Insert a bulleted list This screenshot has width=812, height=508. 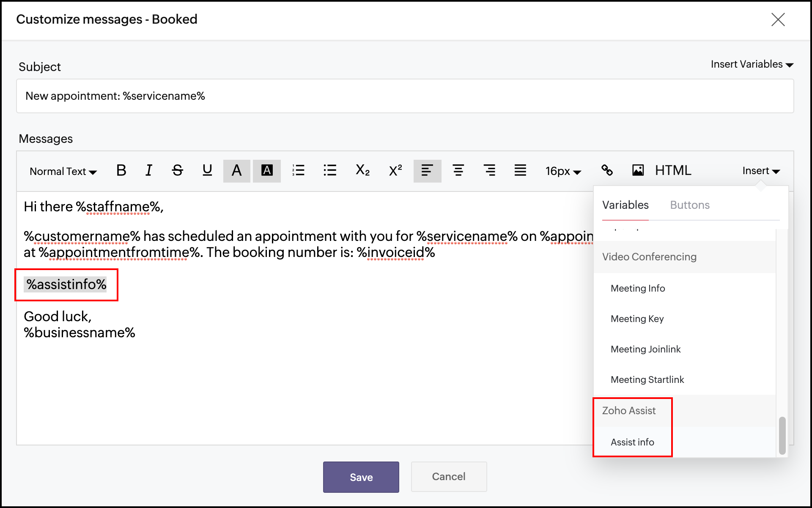[x=329, y=171]
